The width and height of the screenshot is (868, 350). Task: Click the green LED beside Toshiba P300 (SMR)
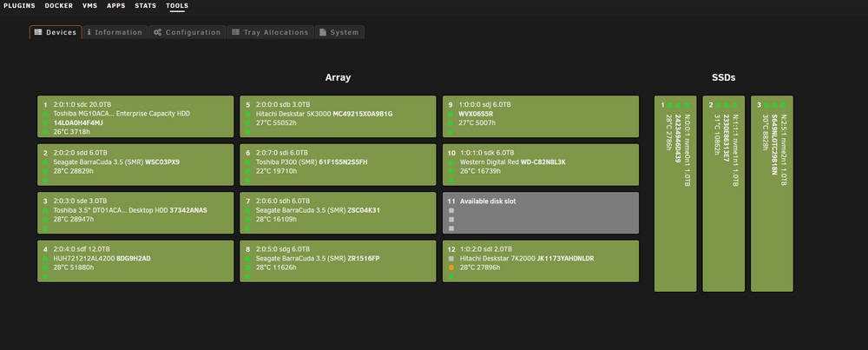(248, 162)
